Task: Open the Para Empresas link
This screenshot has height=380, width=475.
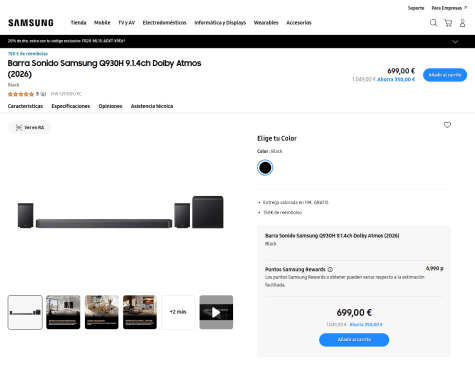Action: tap(449, 8)
